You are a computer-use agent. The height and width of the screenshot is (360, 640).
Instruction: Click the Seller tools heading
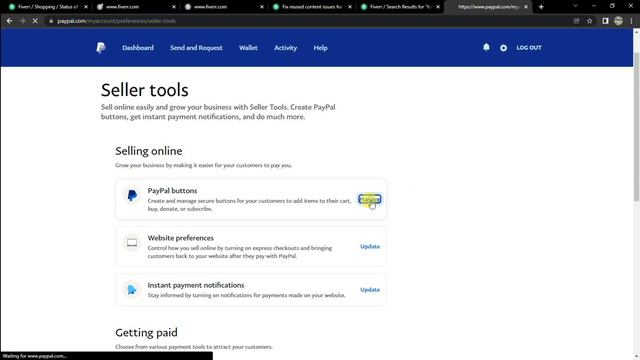tap(144, 90)
